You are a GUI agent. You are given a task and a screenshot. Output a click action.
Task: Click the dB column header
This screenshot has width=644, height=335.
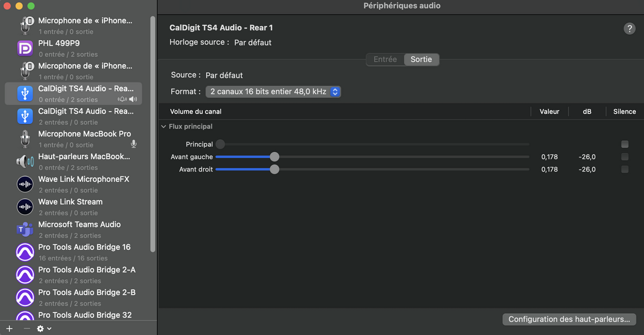click(587, 111)
